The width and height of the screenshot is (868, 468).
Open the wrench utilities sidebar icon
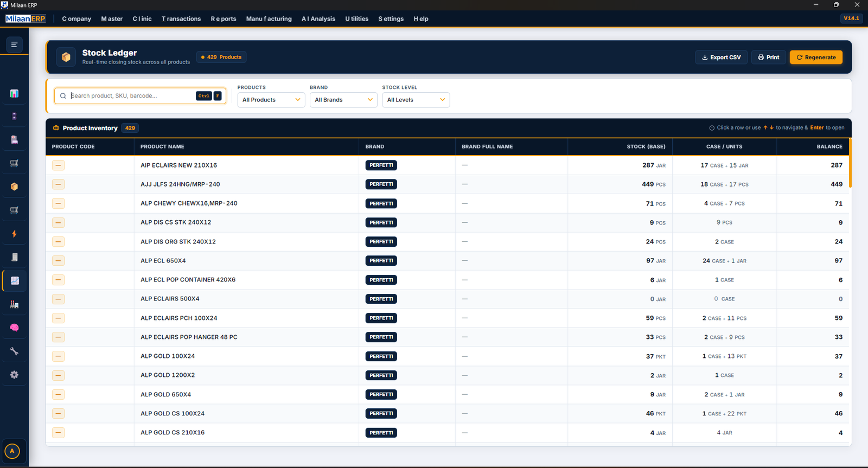click(14, 351)
